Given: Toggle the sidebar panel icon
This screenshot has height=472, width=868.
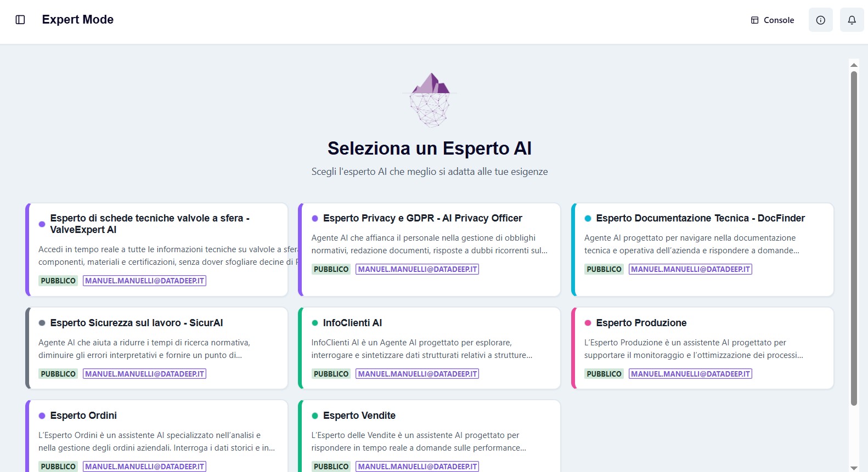Looking at the screenshot, I should click(20, 20).
